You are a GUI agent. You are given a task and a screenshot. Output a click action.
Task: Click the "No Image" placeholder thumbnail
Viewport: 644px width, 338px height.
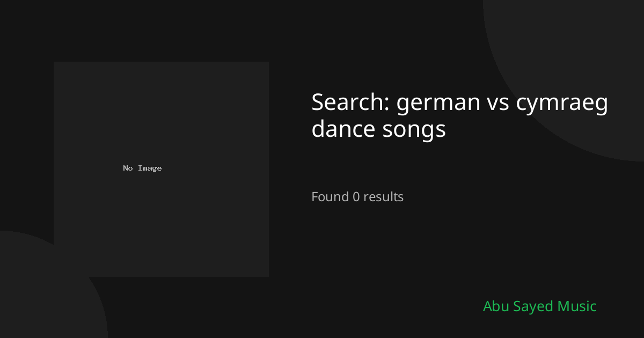pyautogui.click(x=161, y=169)
